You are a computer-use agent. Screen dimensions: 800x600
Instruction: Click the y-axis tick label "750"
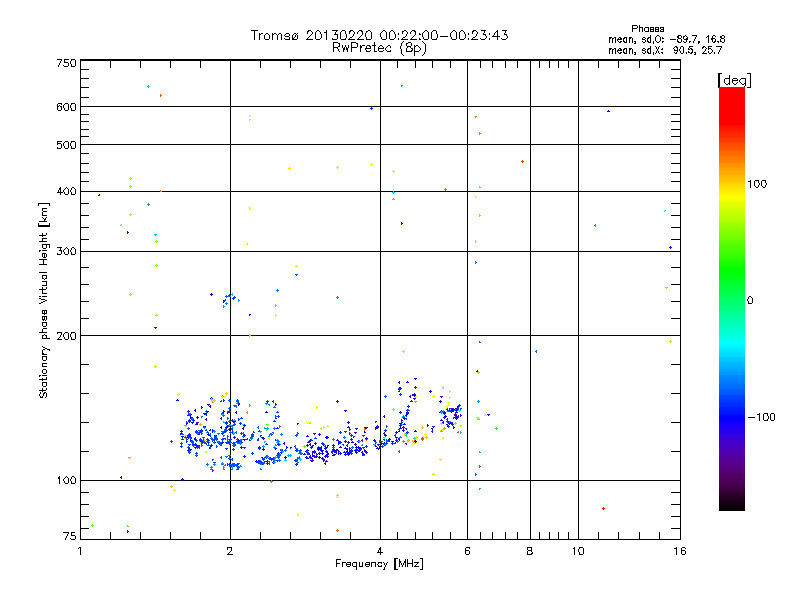point(66,63)
